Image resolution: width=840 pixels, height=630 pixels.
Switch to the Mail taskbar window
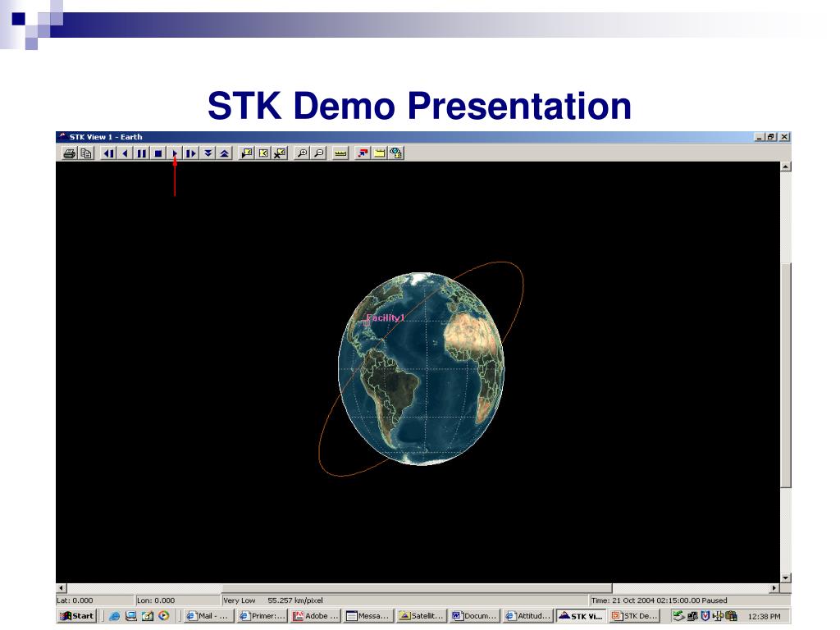coord(208,616)
